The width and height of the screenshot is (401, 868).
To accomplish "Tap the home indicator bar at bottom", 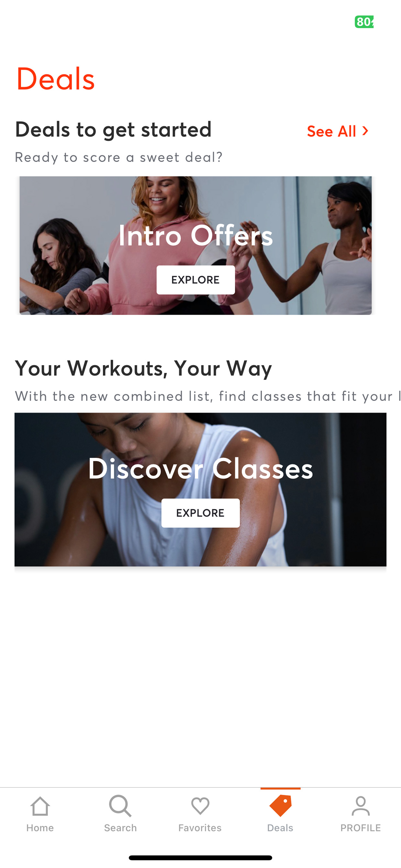I will 200,858.
